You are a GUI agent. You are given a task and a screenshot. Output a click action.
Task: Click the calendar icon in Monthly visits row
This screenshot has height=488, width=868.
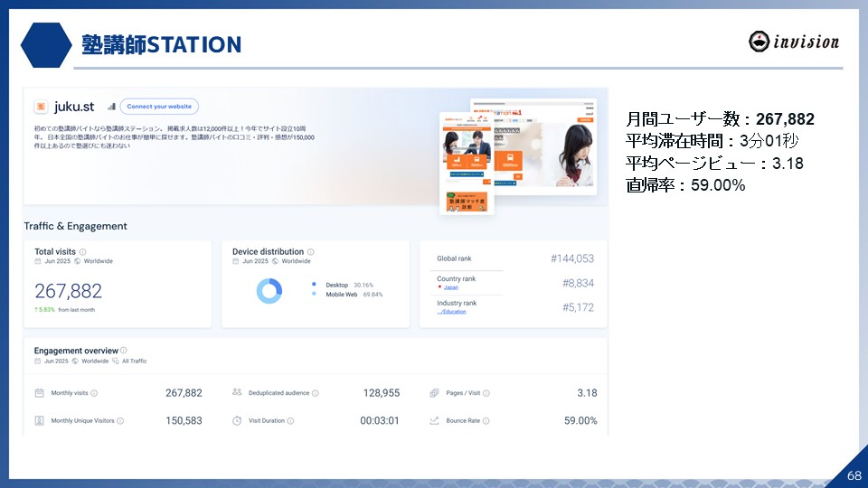39,393
